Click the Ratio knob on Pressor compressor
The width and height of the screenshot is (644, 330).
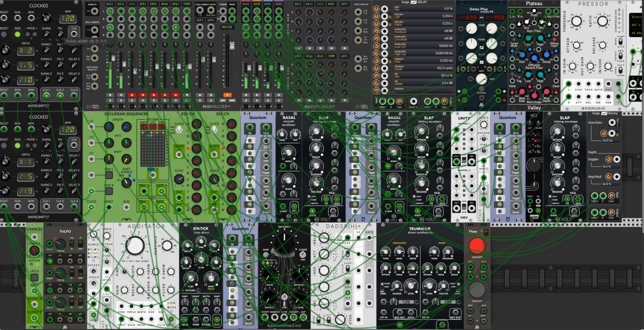pos(602,21)
